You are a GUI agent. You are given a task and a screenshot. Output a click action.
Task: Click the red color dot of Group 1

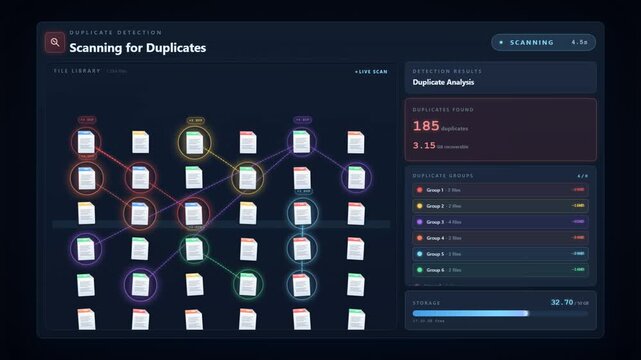click(419, 190)
